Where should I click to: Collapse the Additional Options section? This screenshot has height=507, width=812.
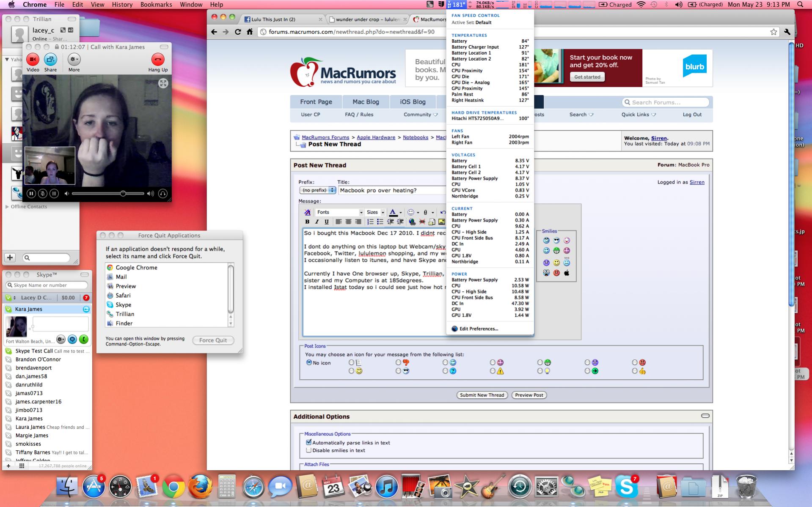tap(705, 416)
